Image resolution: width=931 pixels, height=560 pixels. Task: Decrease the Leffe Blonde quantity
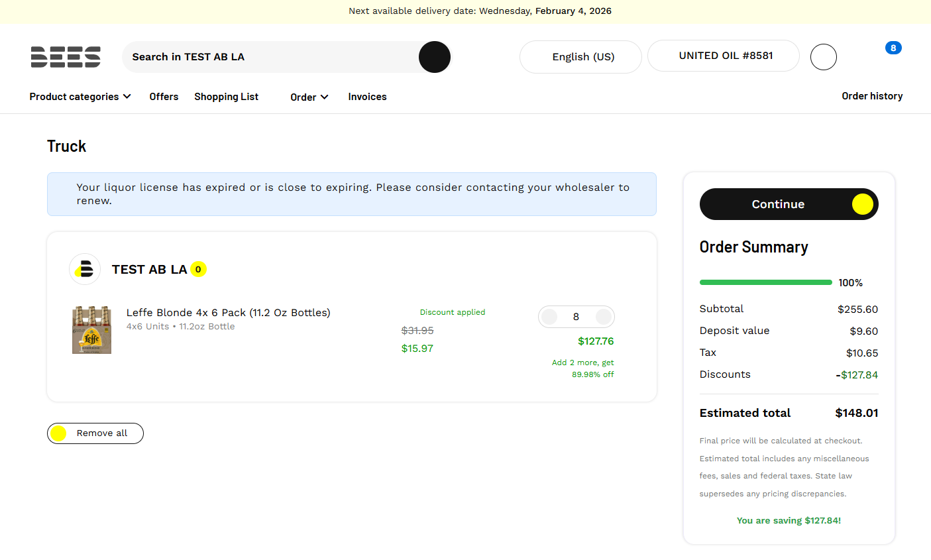click(549, 317)
